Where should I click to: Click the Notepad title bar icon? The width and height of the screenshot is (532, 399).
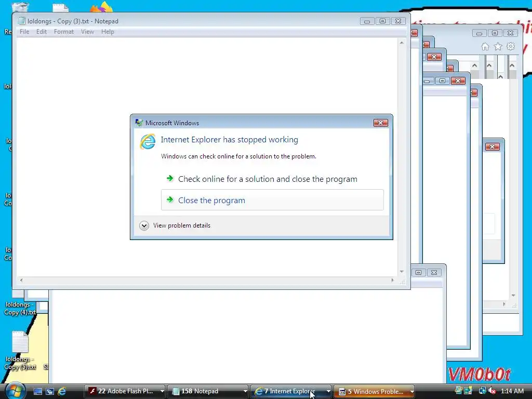pos(22,21)
